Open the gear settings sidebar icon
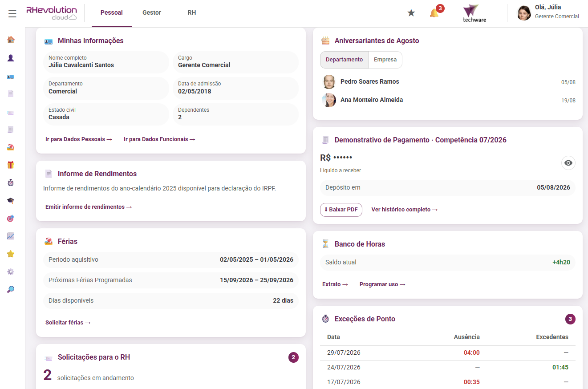This screenshot has width=588, height=389. (x=11, y=272)
